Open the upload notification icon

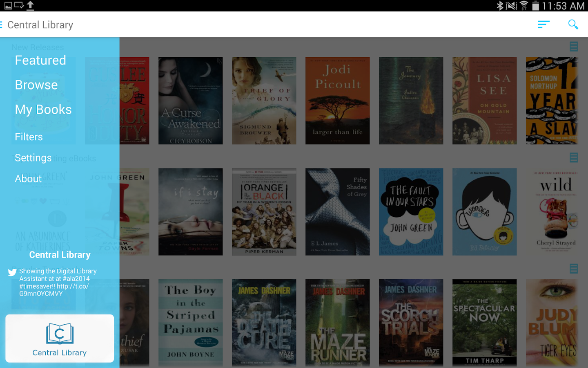30,6
